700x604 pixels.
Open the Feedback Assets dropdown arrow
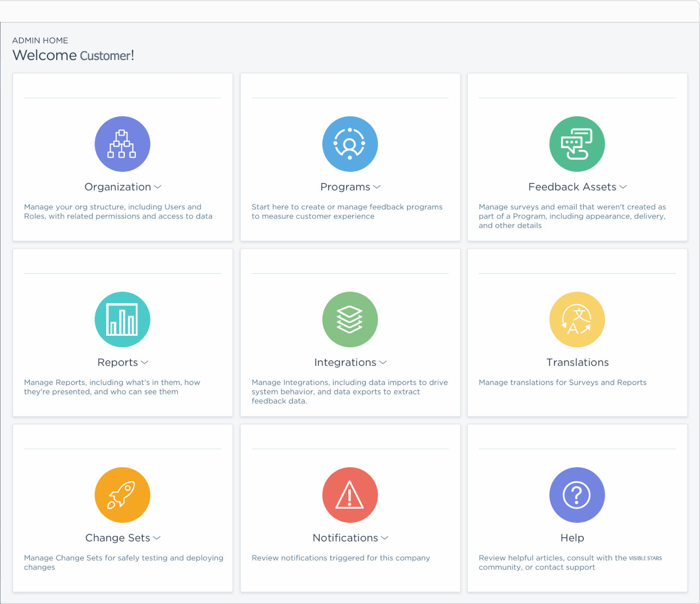[623, 187]
